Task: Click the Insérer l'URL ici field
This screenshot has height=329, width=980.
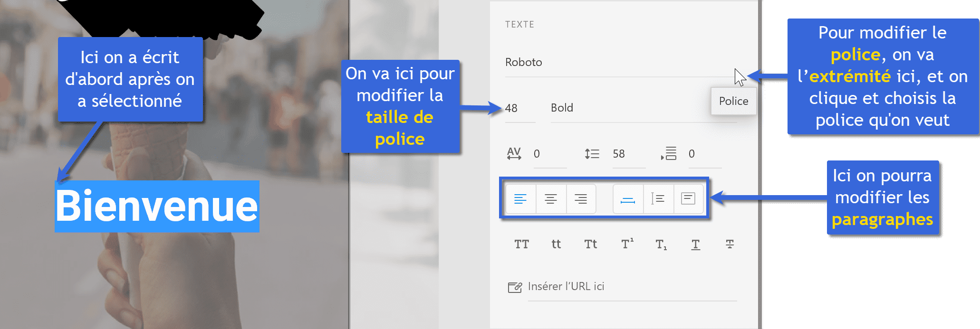Action: [x=632, y=287]
